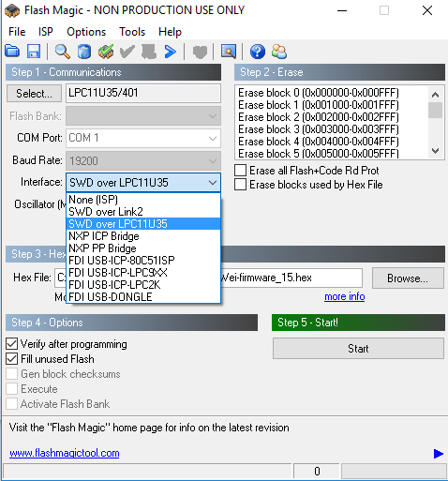Click the chip with green checkmark icon
Viewport: 448px width, 481px height.
106,52
